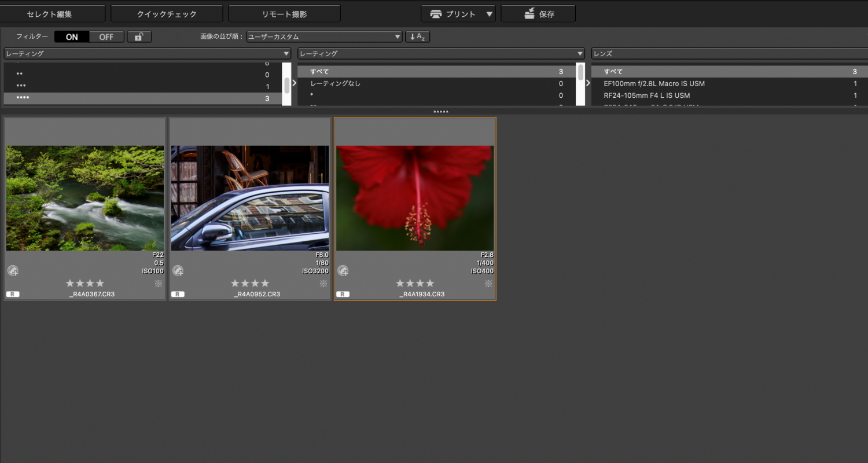The image size is (868, 463).
Task: Click the first rating list scrollbar
Action: (286, 85)
